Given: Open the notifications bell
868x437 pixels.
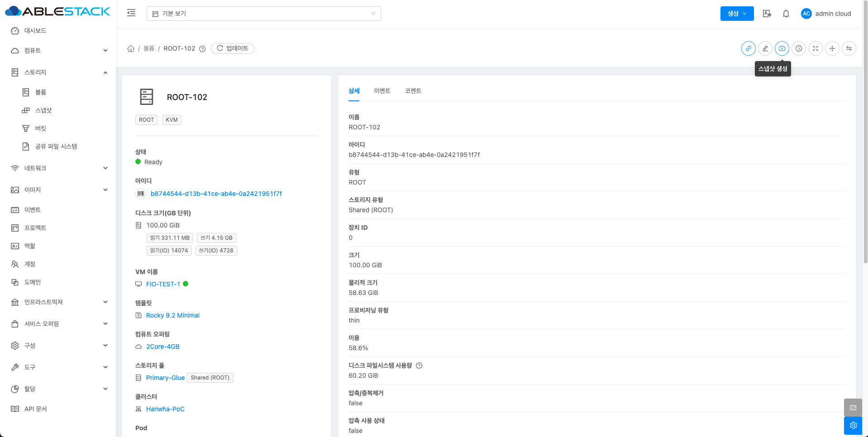Looking at the screenshot, I should coord(786,14).
